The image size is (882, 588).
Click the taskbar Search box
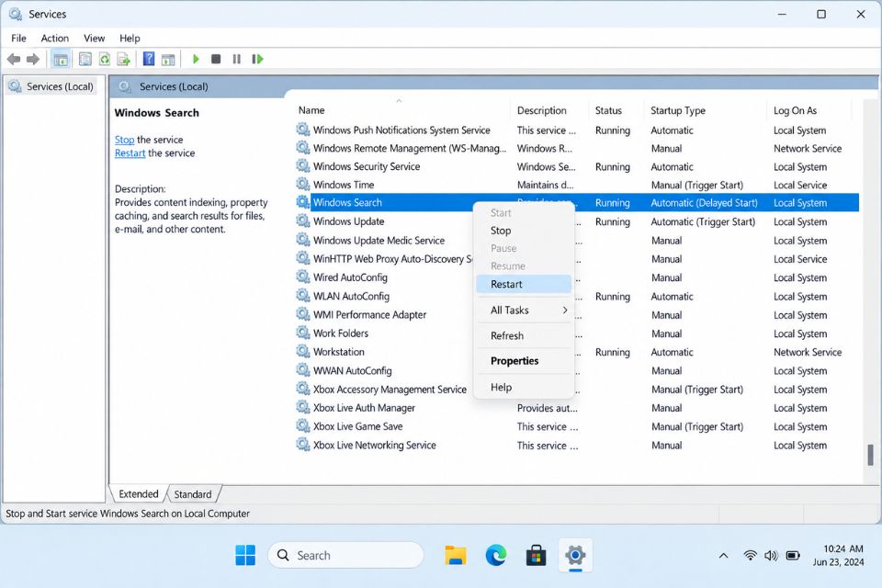[345, 555]
